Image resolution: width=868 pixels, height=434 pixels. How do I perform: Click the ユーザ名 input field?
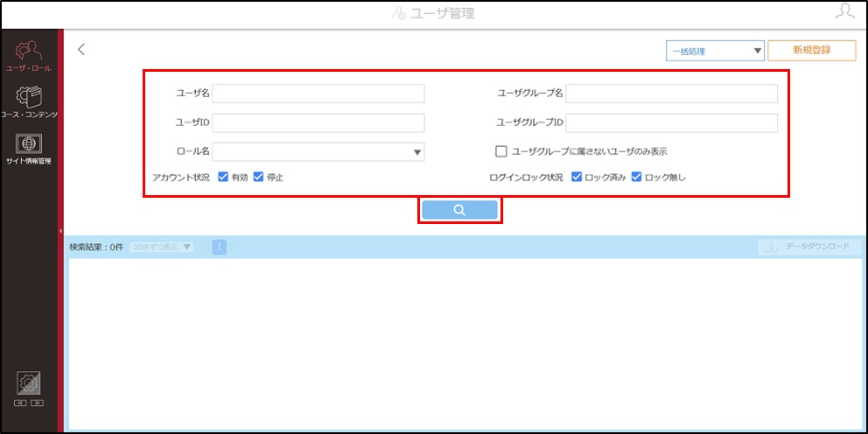pyautogui.click(x=318, y=94)
